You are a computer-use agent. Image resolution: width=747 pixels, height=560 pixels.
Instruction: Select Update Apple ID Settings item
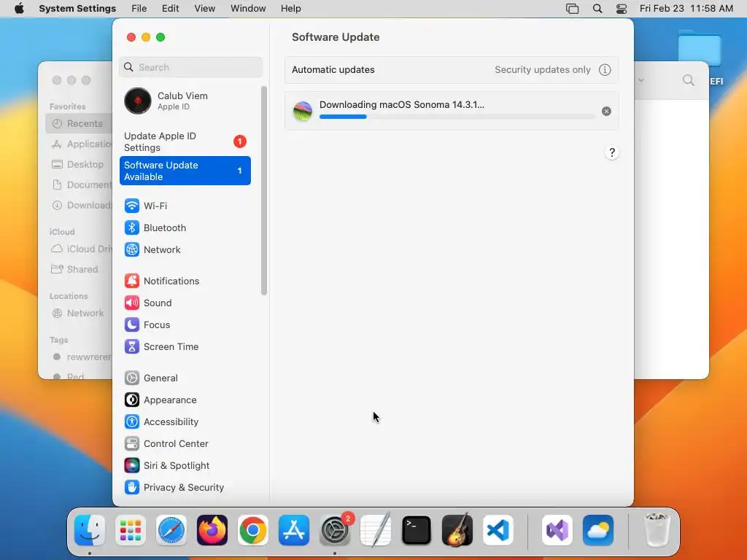coord(185,141)
